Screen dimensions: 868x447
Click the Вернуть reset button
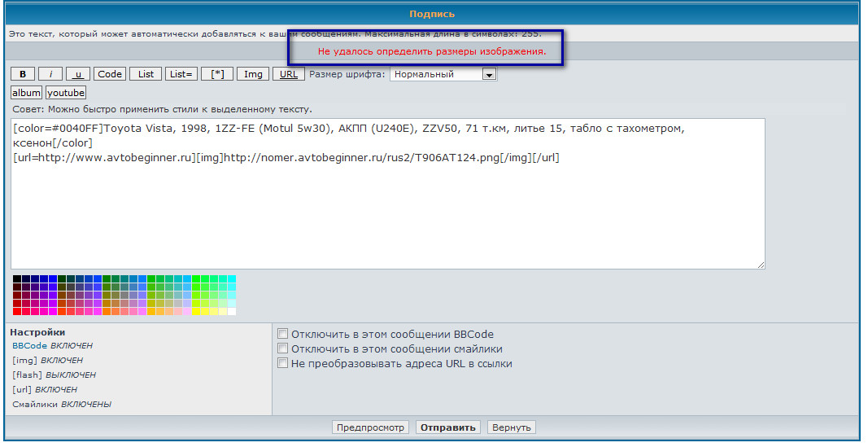pyautogui.click(x=512, y=427)
